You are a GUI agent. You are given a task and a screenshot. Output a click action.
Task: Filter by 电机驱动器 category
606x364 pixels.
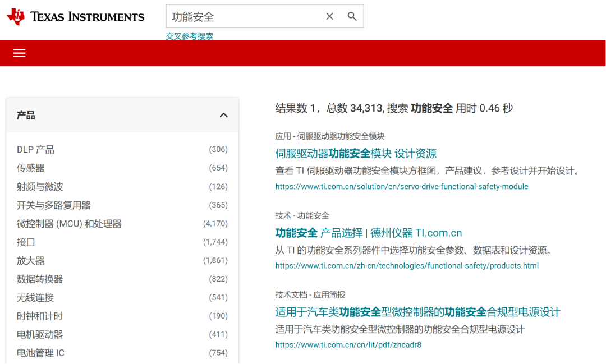[x=40, y=335]
